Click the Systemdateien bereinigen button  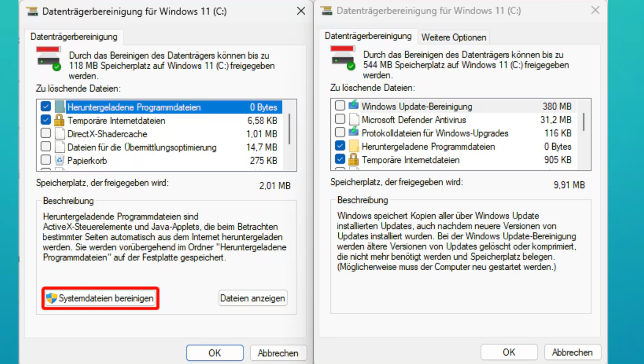point(100,298)
